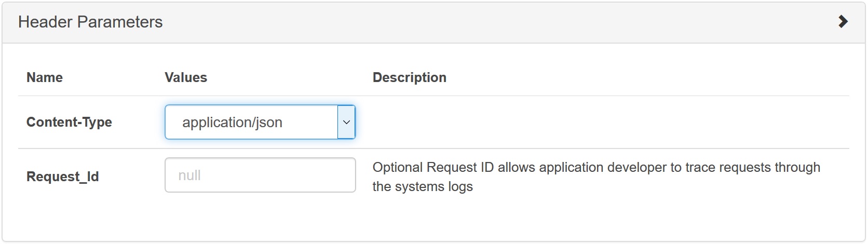The height and width of the screenshot is (244, 868).
Task: Click the Header Parameters title text
Action: [x=90, y=22]
